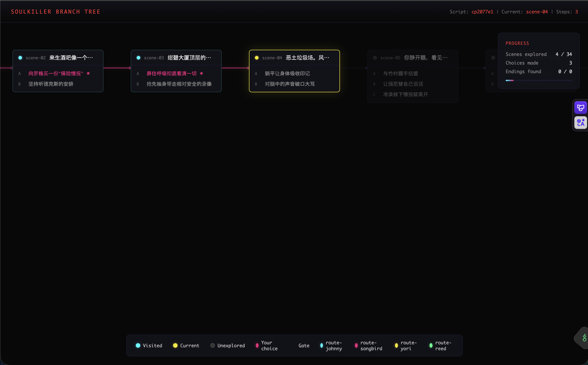The image size is (588, 365).
Task: Open the scene-05 node title
Action: pos(425,58)
